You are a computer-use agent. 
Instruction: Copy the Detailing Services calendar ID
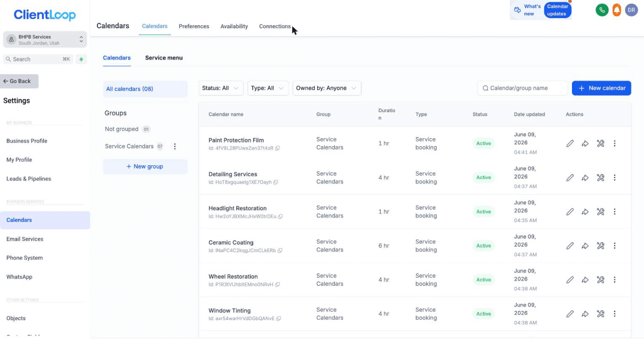click(275, 183)
